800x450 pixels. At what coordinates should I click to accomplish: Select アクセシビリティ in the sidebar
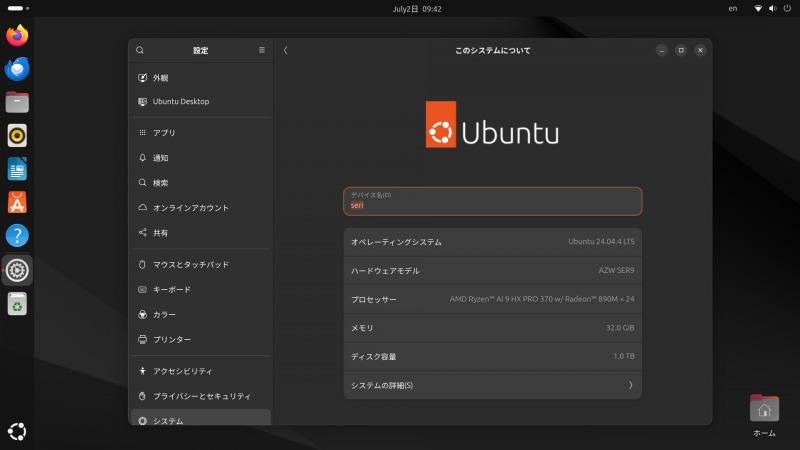click(201, 371)
